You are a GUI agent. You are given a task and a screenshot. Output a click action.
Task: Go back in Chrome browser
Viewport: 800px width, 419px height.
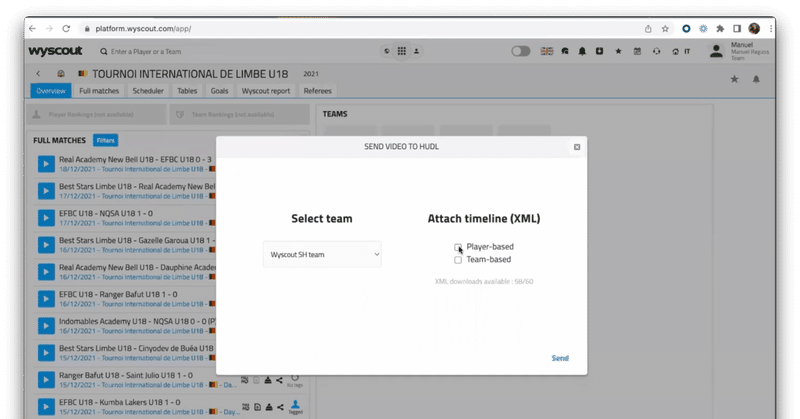[32, 29]
